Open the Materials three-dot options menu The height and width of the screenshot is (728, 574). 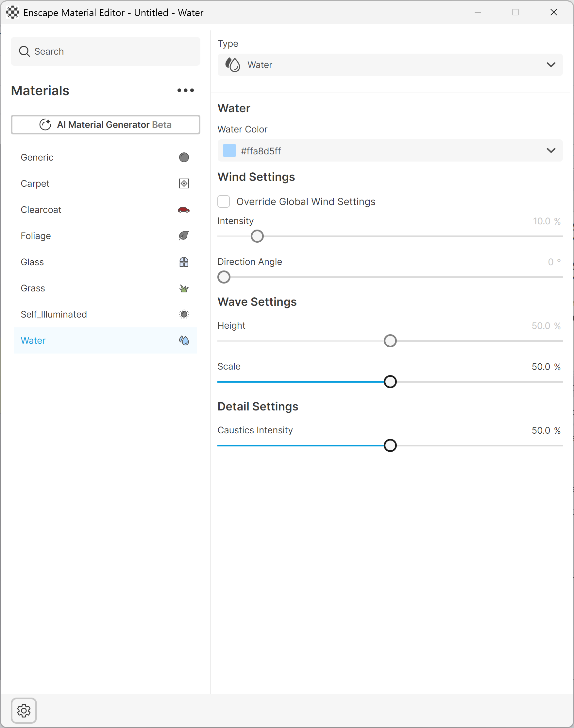186,90
